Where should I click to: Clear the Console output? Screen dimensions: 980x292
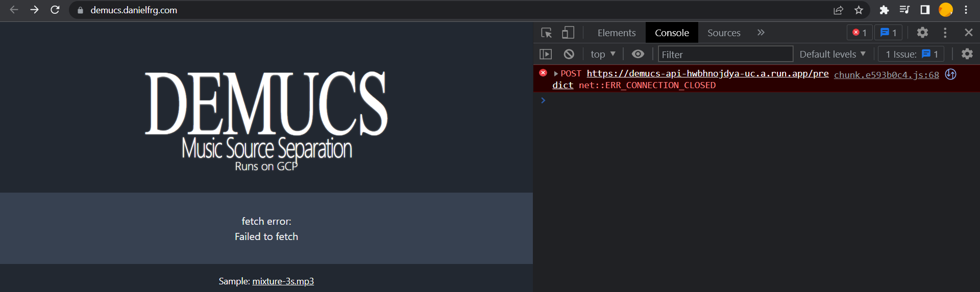pos(569,54)
